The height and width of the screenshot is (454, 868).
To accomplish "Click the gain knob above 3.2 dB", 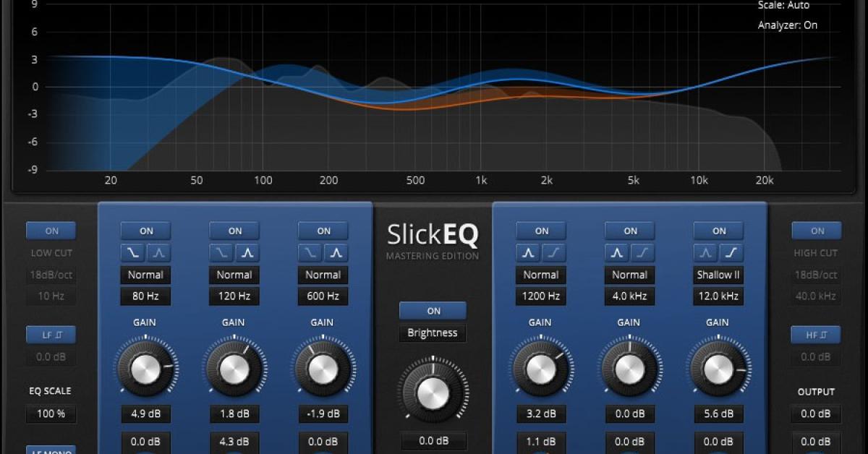I will (x=542, y=369).
